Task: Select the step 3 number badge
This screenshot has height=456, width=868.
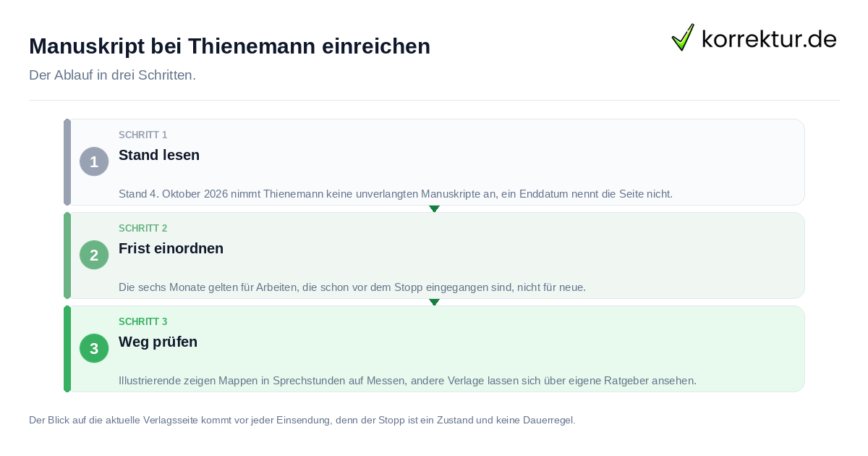Action: (94, 348)
